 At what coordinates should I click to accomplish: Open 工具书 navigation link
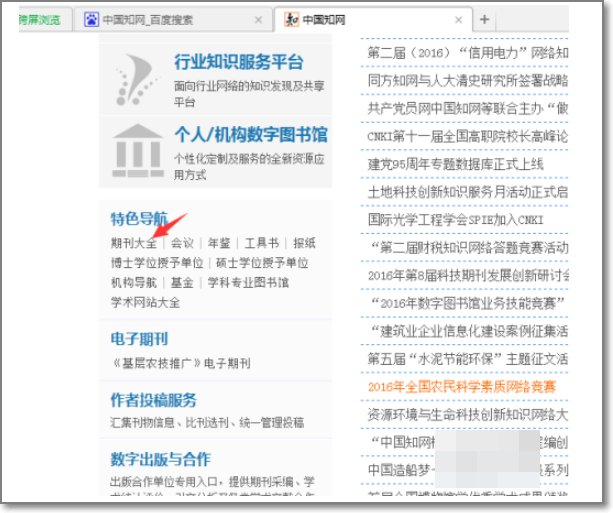pyautogui.click(x=262, y=243)
